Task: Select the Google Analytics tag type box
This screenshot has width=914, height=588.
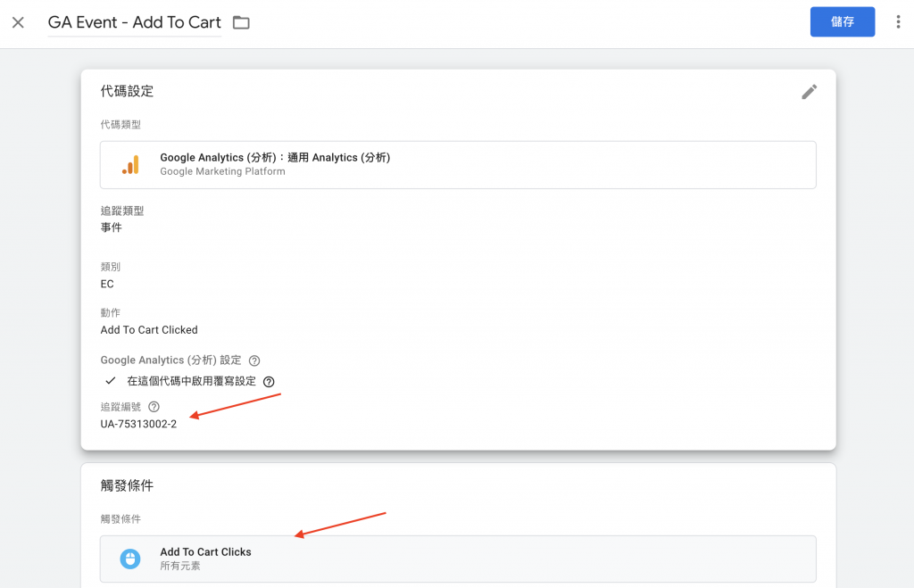Action: pos(458,165)
